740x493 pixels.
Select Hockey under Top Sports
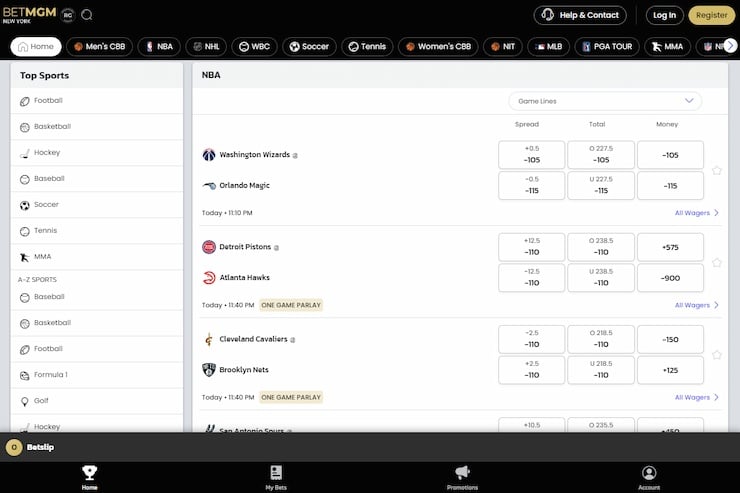pos(97,152)
